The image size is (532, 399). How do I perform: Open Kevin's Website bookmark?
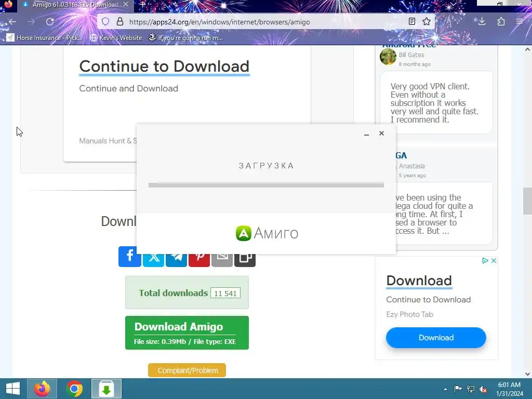click(116, 37)
